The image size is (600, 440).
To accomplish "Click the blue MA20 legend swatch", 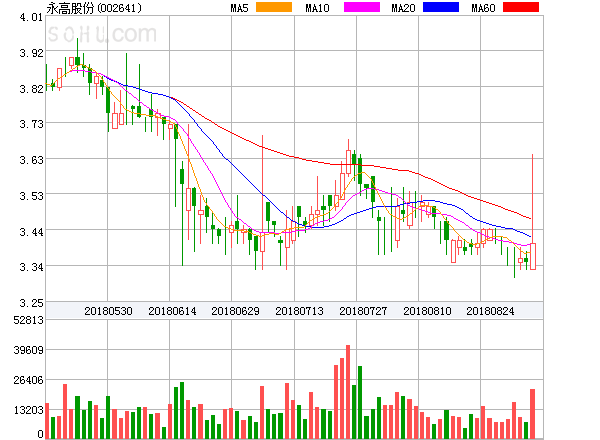I will pos(441,7).
